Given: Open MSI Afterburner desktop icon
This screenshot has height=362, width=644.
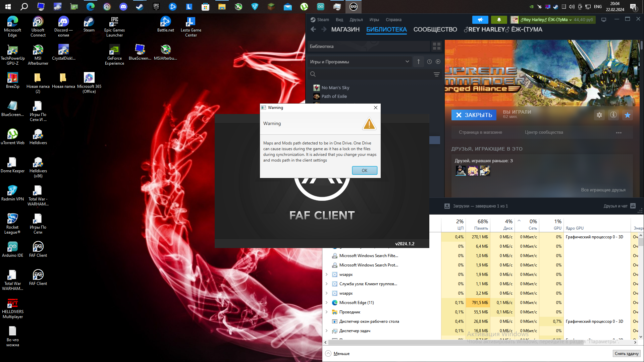Looking at the screenshot, I should [38, 55].
